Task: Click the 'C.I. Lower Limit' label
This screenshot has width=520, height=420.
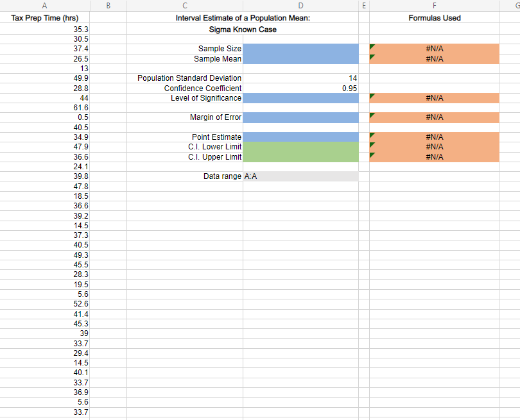Action: coord(215,147)
